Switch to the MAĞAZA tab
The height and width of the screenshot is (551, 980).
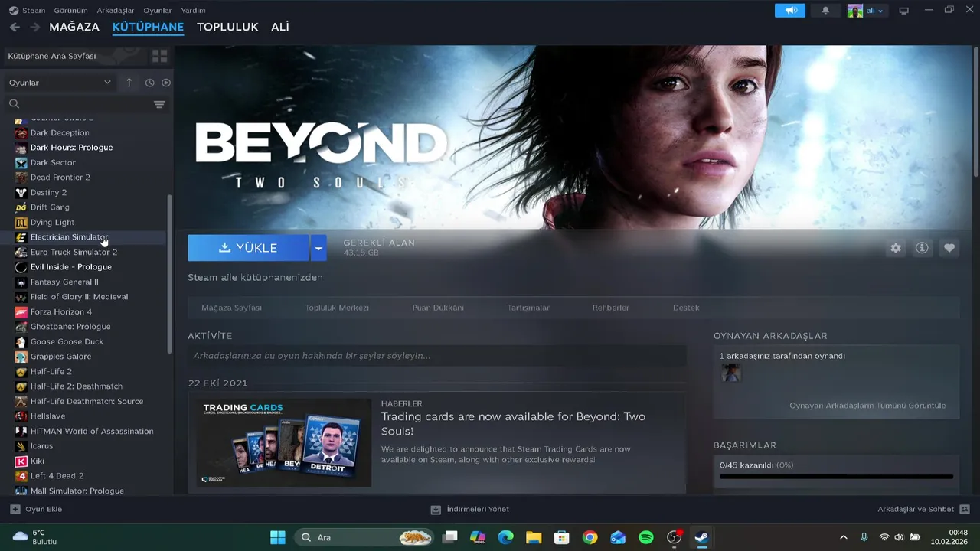coord(74,27)
